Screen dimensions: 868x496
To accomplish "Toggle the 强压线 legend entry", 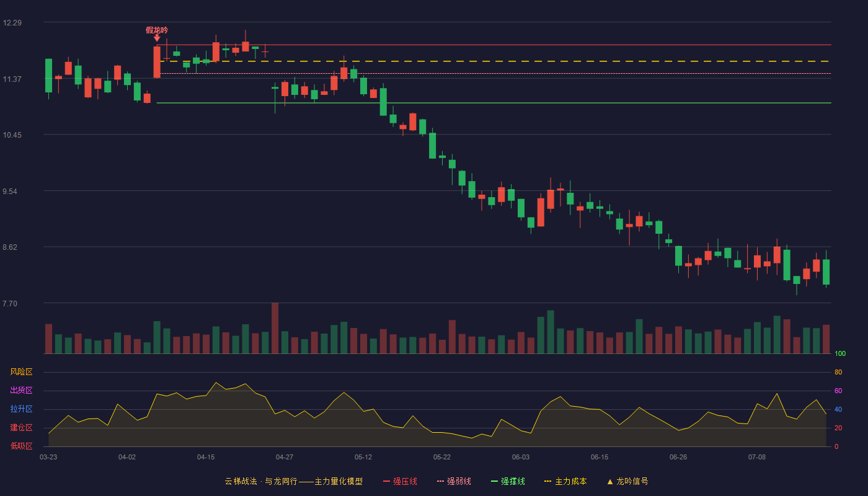I will [400, 481].
